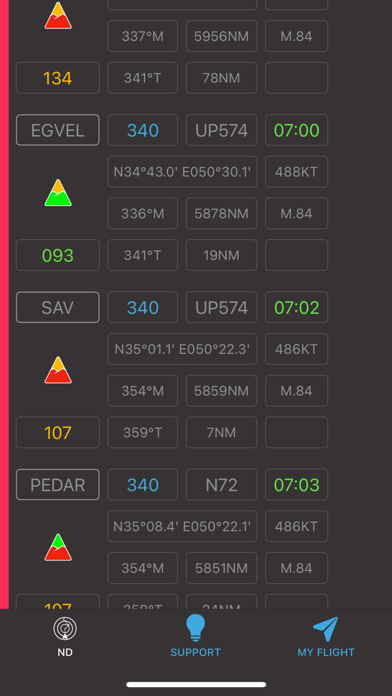Tap the 340 flight level in PEDAR row
392x696 pixels.
(x=143, y=484)
